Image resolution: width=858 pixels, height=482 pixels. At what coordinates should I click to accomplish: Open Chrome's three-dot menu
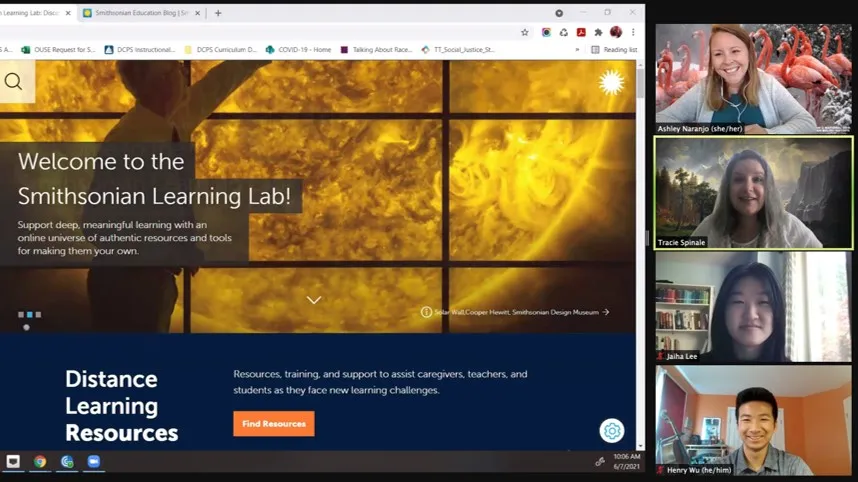pos(633,32)
